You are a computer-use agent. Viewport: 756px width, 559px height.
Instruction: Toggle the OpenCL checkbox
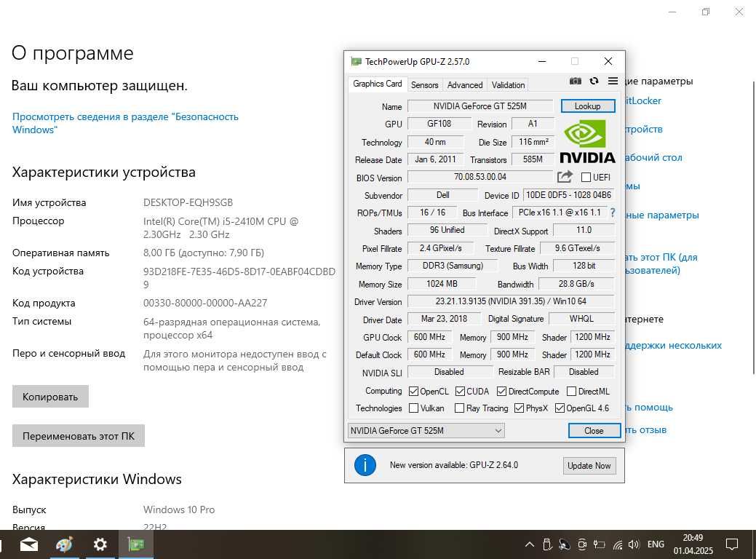[413, 391]
